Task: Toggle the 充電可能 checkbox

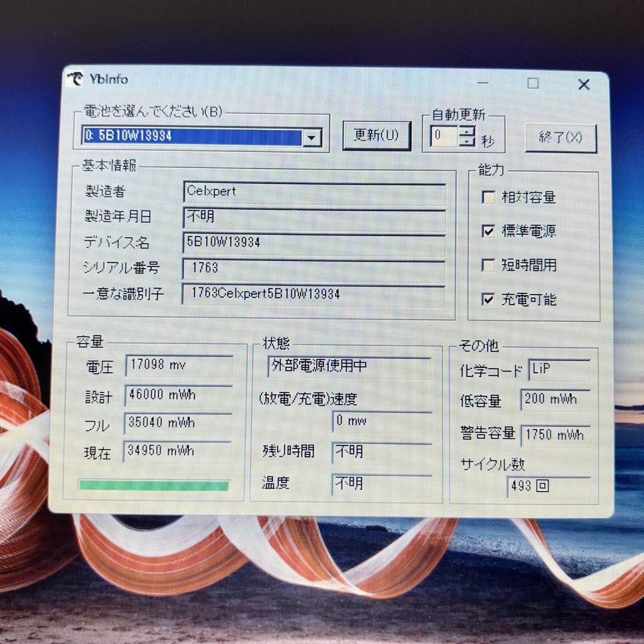Action: click(x=488, y=299)
